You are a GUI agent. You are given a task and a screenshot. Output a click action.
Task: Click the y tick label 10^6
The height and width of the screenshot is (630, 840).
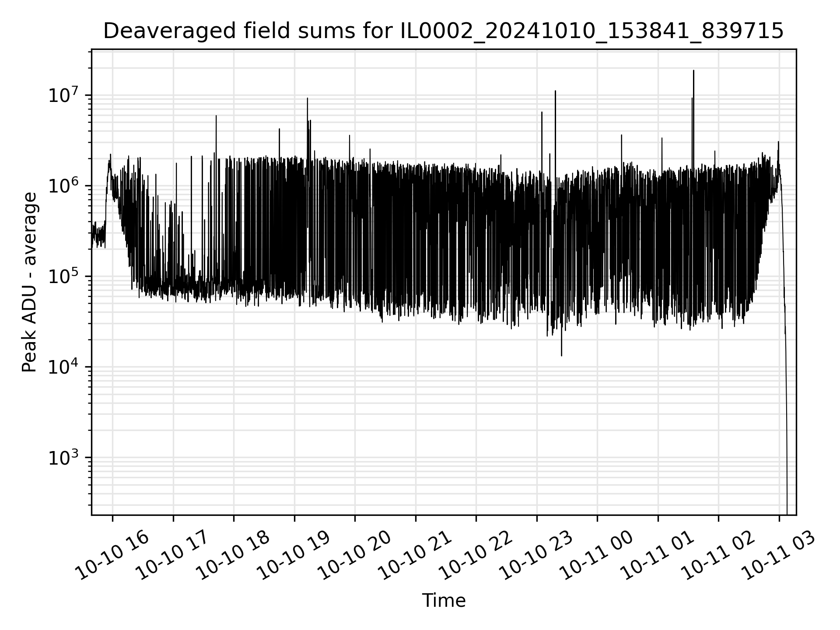(63, 185)
